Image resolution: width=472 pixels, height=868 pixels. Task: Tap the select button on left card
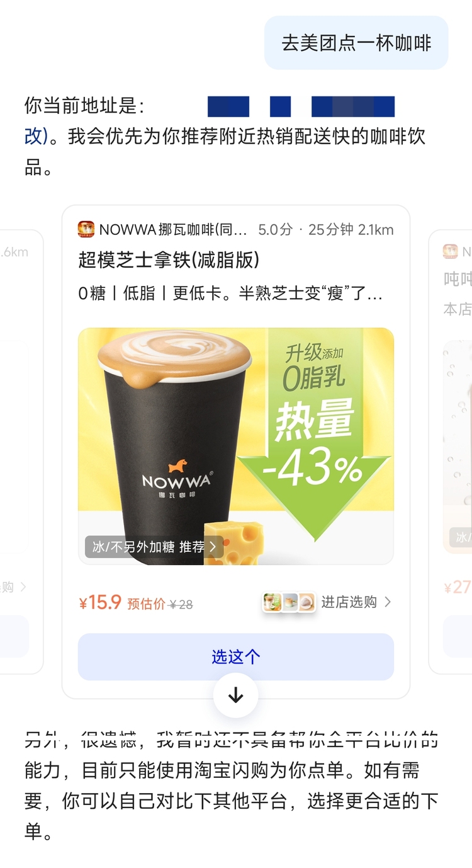(x=14, y=636)
